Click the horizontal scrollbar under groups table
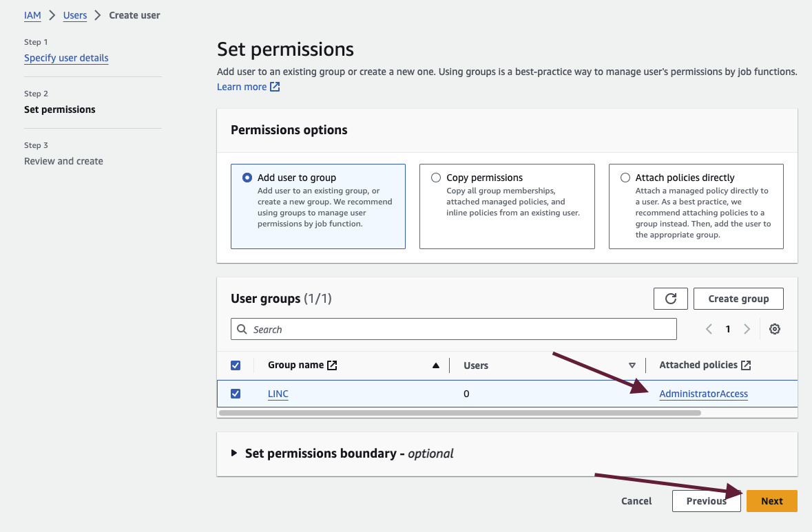The height and width of the screenshot is (532, 812). (459, 413)
